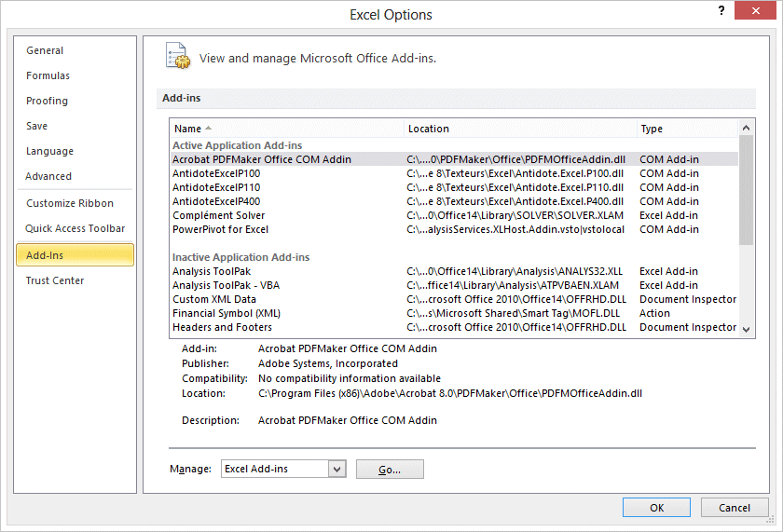Select the Excel Add-ins combo box
The image size is (783, 532).
[283, 470]
